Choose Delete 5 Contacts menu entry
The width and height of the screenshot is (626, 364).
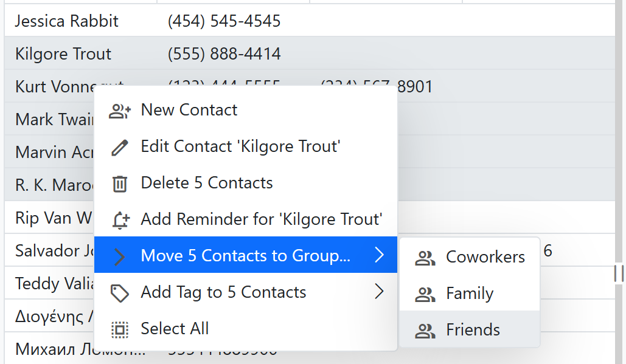pos(206,183)
